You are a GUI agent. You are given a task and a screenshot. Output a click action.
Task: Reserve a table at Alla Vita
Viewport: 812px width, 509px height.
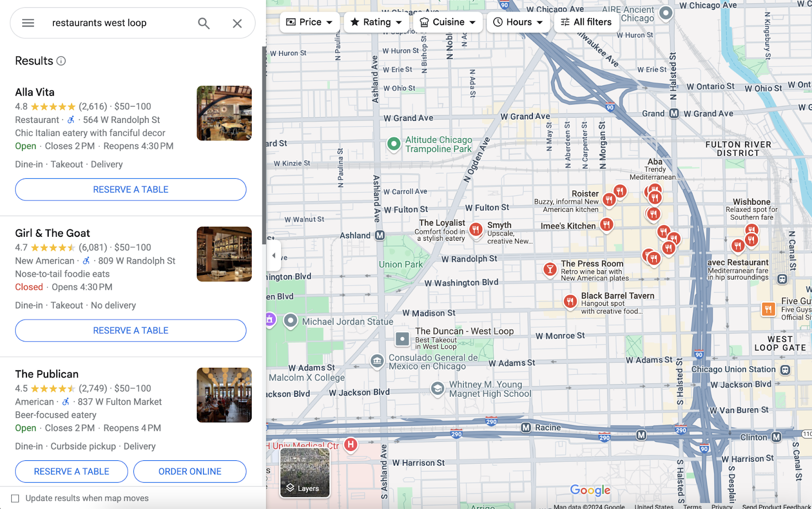130,189
